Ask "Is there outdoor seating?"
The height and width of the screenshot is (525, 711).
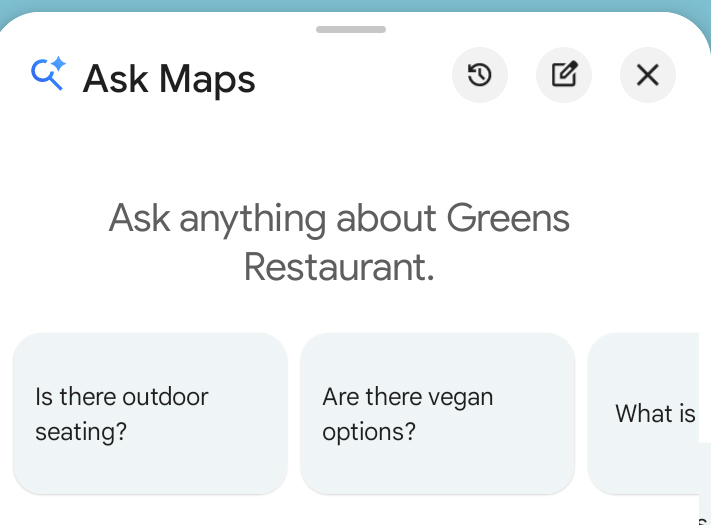coord(151,413)
